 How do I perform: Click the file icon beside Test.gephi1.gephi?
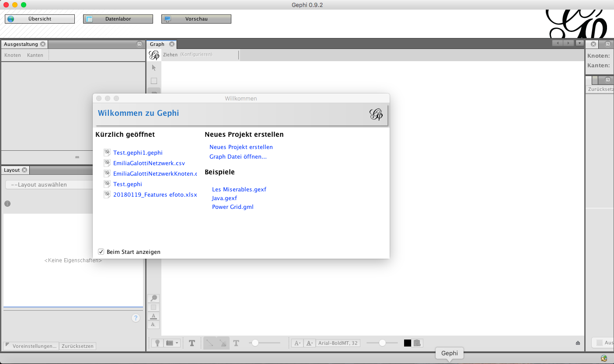point(107,153)
